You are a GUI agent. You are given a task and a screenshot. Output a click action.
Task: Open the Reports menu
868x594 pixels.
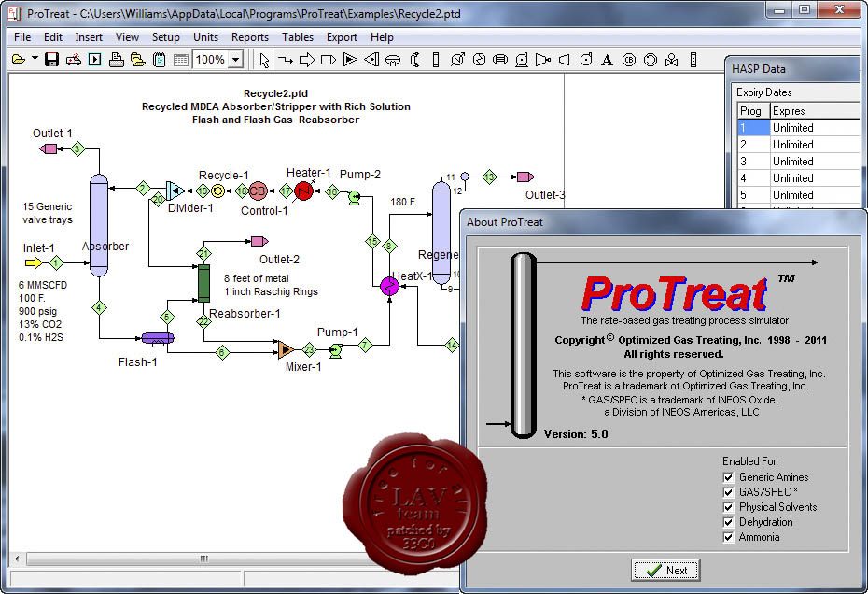point(249,37)
